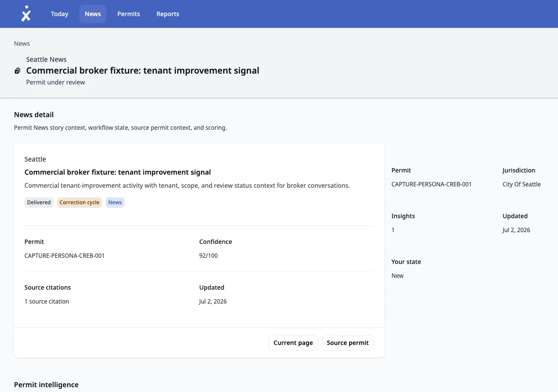The height and width of the screenshot is (392, 558).
Task: Click the 'Permit intelligence' section heading
Action: [x=46, y=385]
